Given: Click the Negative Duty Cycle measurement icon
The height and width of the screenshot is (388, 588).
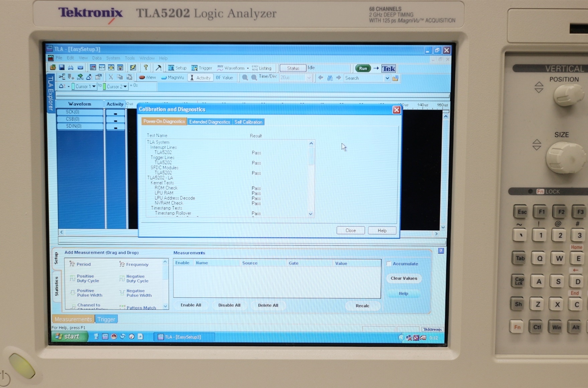Looking at the screenshot, I should tap(122, 278).
